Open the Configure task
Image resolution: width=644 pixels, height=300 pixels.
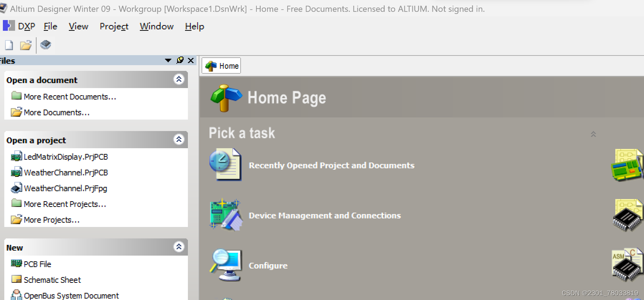(268, 266)
